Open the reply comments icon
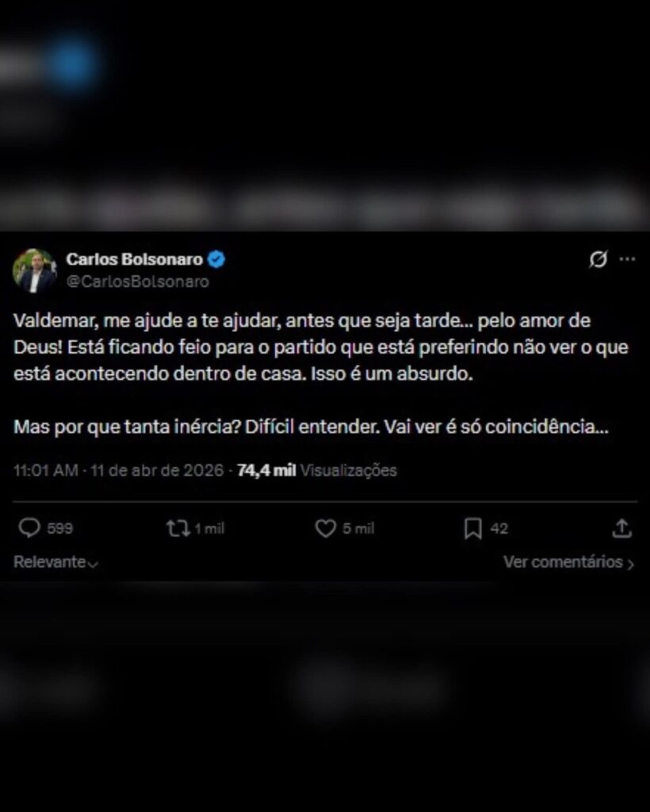 coord(29,528)
